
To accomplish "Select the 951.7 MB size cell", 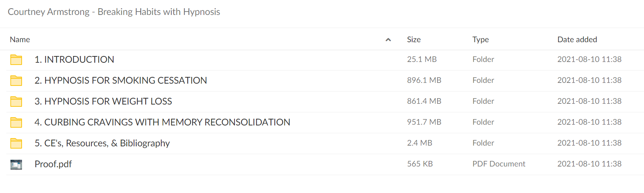I will tap(424, 122).
